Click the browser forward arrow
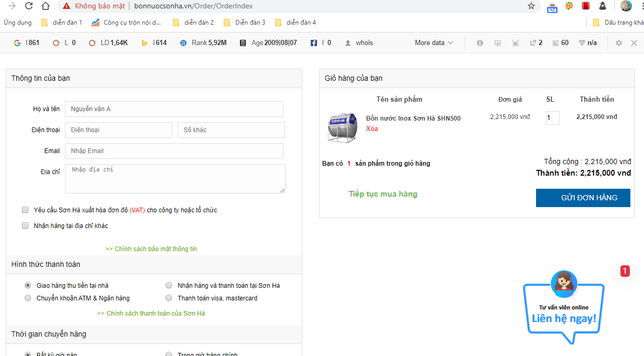Viewport: 644px width, 356px height. click(12, 6)
